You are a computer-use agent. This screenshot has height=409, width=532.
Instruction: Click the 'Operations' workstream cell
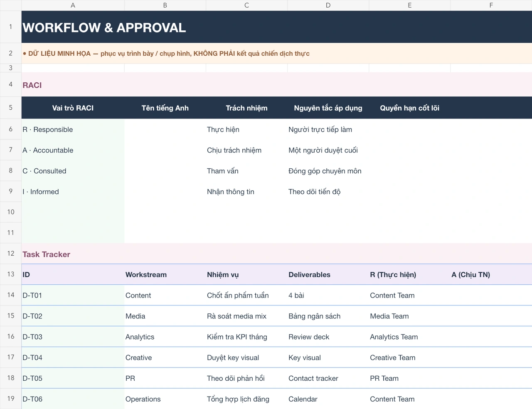tap(165, 399)
